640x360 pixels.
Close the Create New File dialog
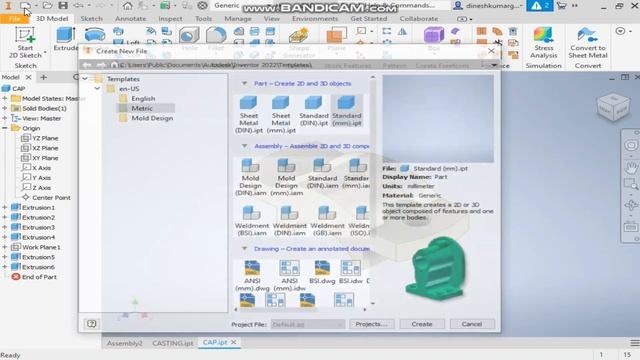pos(491,51)
